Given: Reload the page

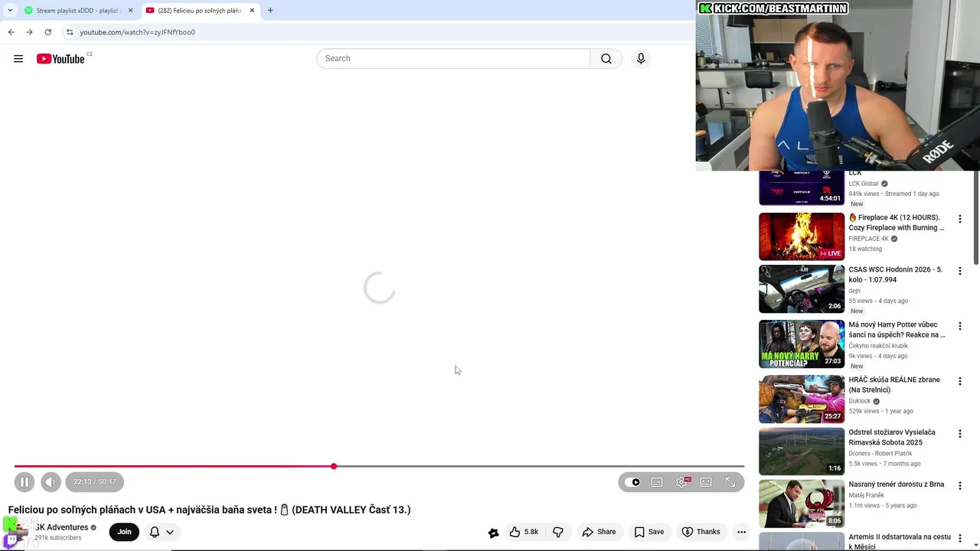Looking at the screenshot, I should (47, 32).
